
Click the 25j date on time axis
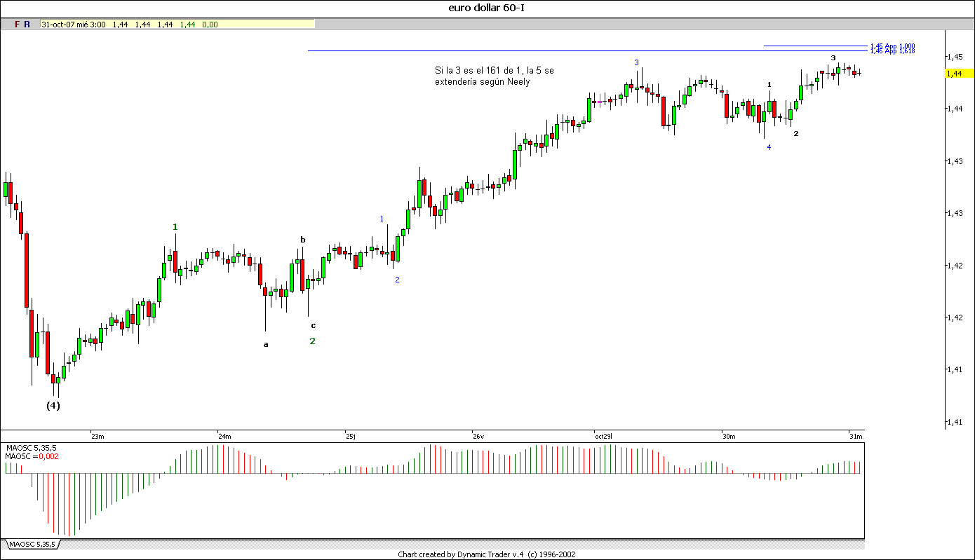coord(351,437)
